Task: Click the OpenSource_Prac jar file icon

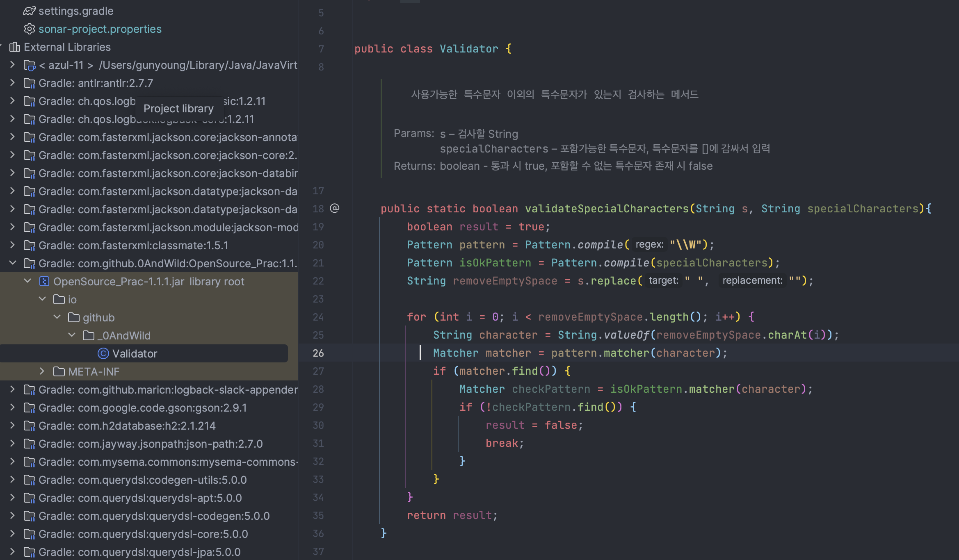Action: [x=44, y=281]
